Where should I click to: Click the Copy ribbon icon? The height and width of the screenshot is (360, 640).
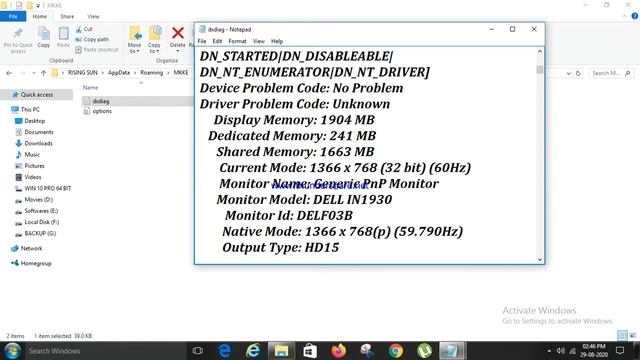[44, 33]
